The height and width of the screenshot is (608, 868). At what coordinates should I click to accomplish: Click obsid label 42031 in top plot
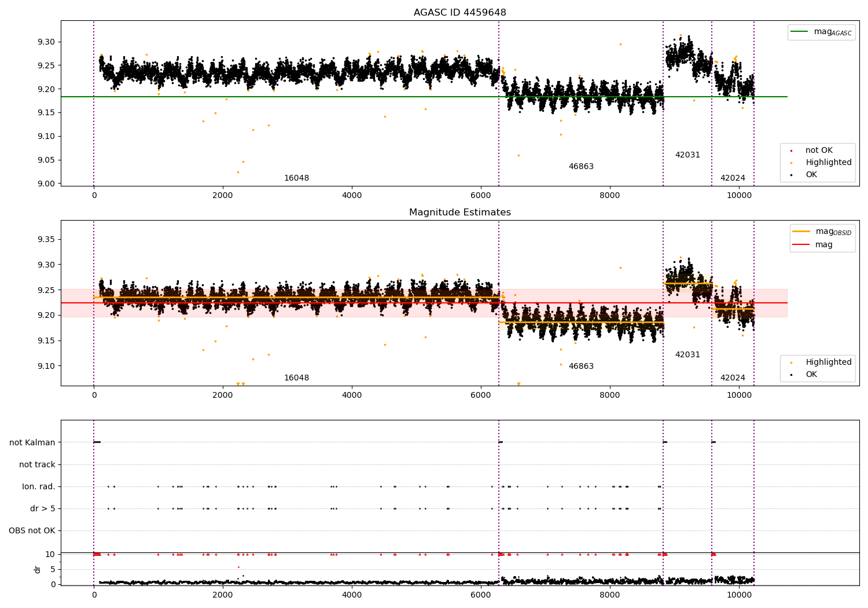point(687,155)
